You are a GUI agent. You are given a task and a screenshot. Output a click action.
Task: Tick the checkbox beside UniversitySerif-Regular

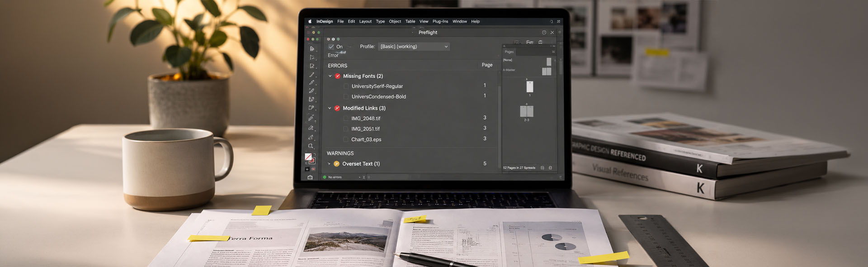(x=346, y=86)
